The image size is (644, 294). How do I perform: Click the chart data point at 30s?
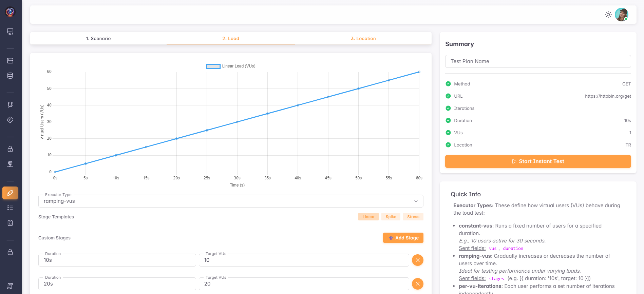237,122
